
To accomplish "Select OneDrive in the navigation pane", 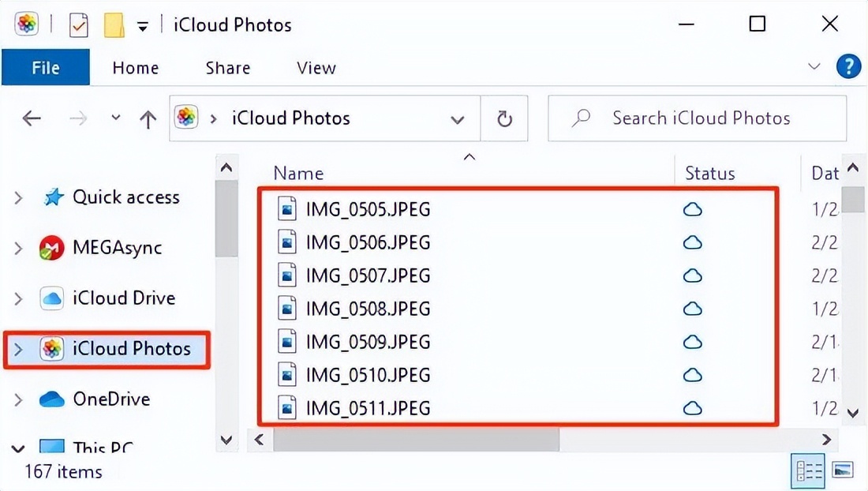I will pyautogui.click(x=110, y=399).
